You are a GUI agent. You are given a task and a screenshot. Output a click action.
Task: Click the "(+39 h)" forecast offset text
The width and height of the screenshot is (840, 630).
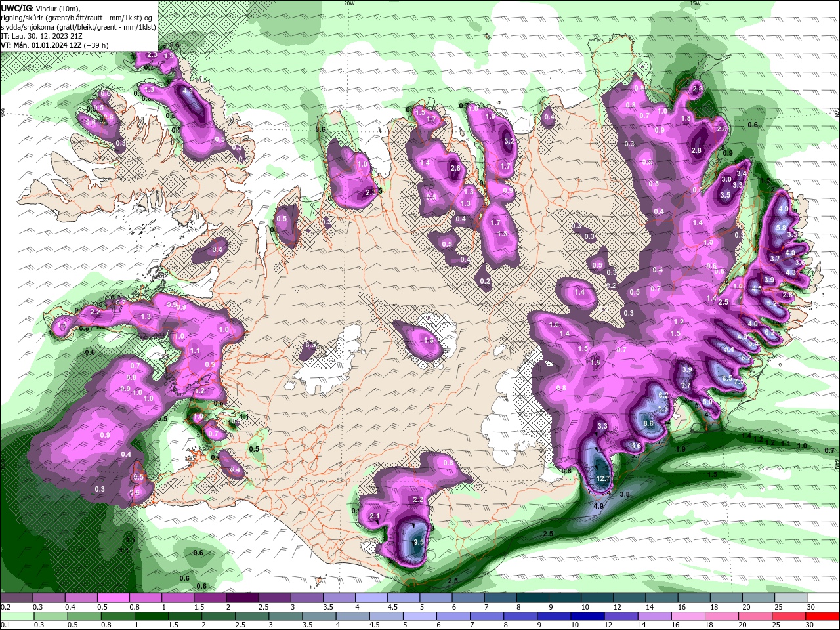(96, 45)
